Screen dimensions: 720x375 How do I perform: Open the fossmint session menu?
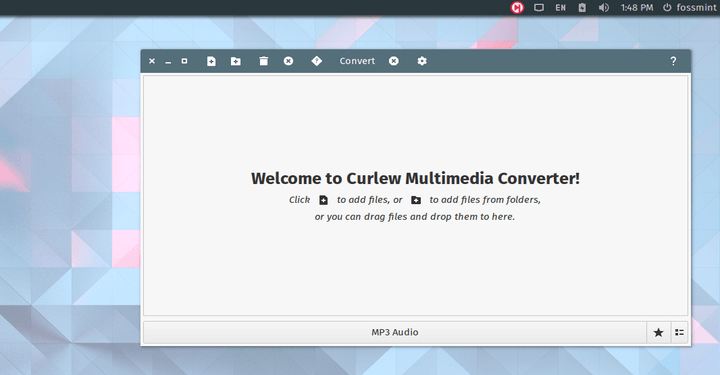(x=690, y=8)
